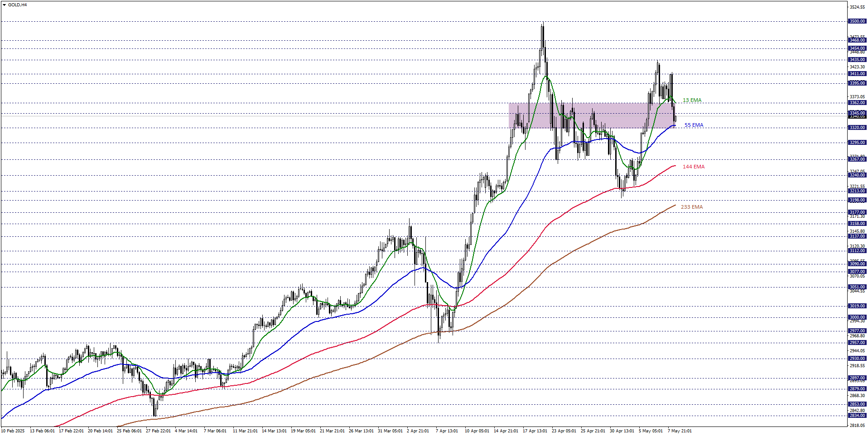Select the 3500.00 price level label
This screenshot has height=436, width=868.
[x=857, y=21]
